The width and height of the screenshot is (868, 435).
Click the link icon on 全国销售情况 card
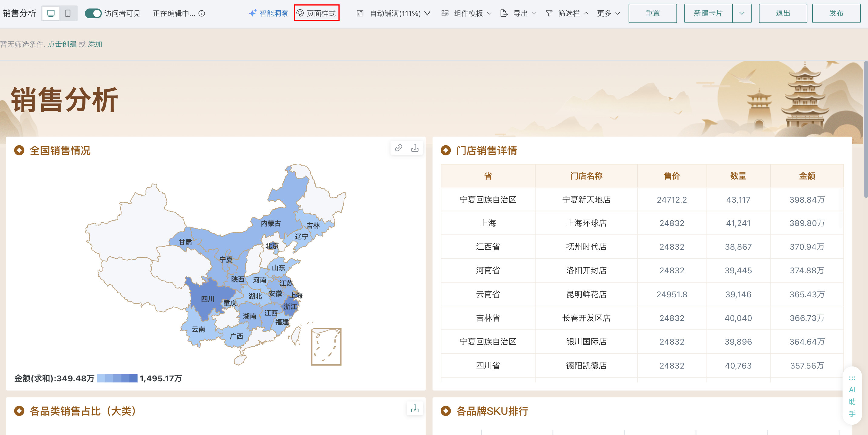398,148
